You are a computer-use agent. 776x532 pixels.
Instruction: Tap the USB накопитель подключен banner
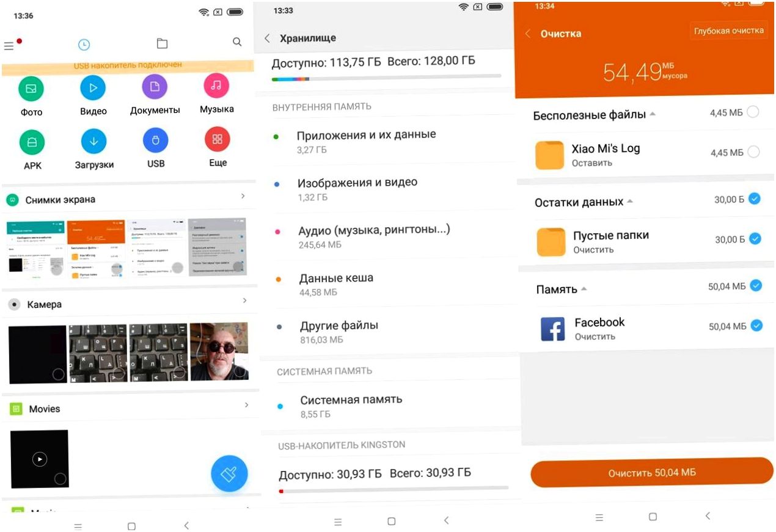[x=128, y=67]
